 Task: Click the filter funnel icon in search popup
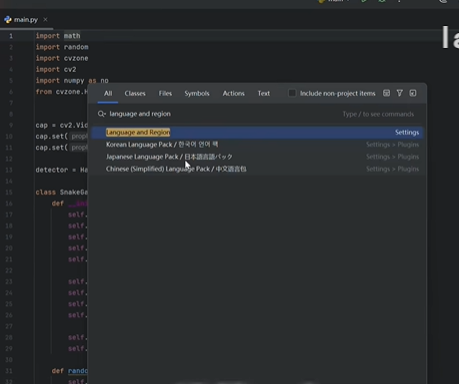399,93
